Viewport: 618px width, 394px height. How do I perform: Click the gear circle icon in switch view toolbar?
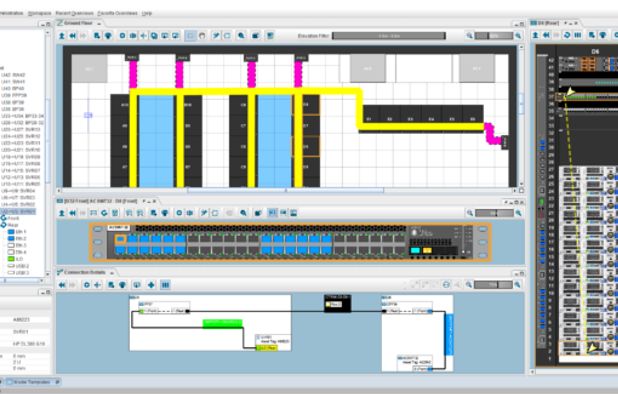tap(179, 213)
